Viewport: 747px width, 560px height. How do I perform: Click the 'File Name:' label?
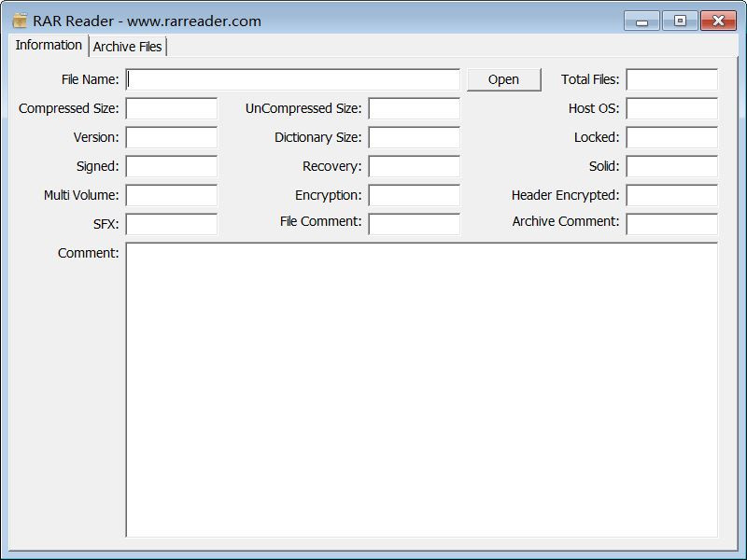tap(90, 79)
